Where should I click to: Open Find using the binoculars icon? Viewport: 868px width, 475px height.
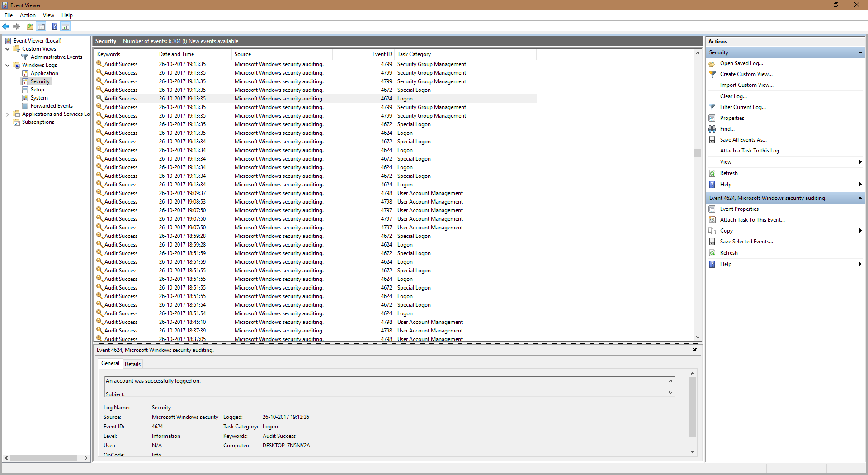pyautogui.click(x=712, y=128)
